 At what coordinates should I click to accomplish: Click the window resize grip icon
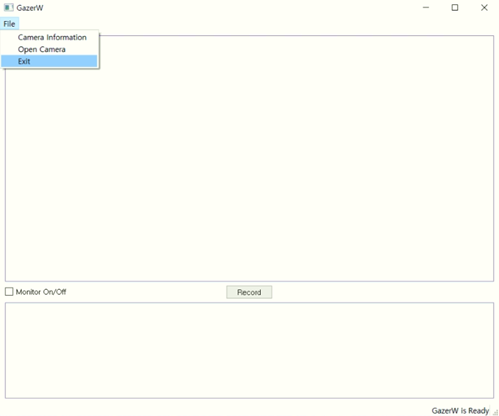point(495,413)
